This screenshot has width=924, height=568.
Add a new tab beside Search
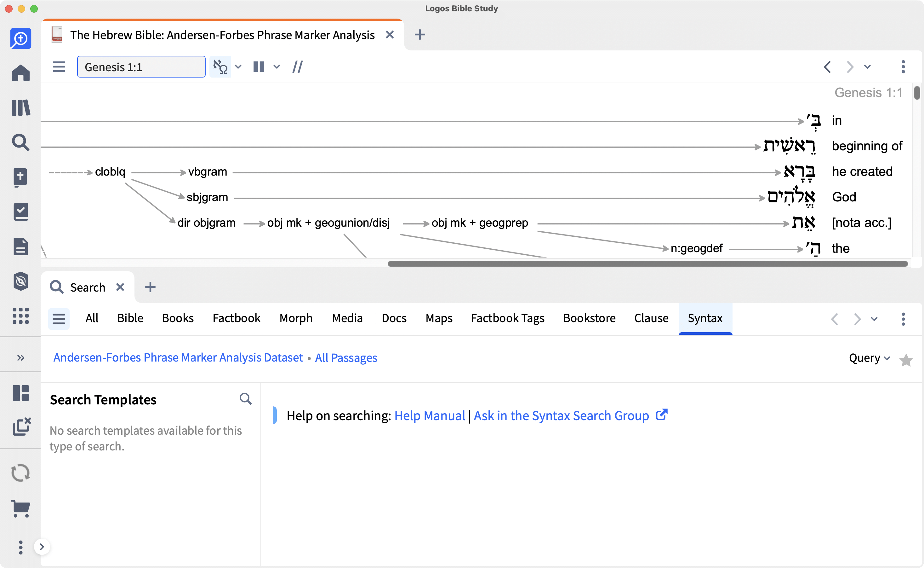150,287
